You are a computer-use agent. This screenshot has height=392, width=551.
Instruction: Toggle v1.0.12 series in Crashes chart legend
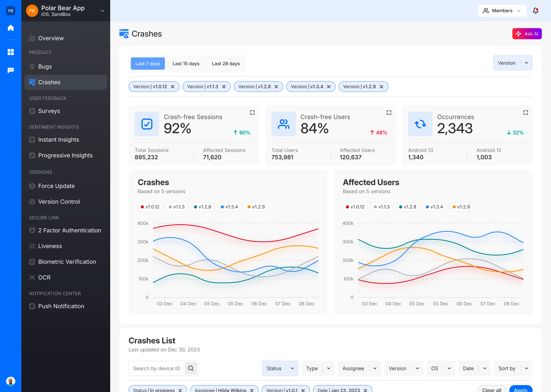[150, 207]
